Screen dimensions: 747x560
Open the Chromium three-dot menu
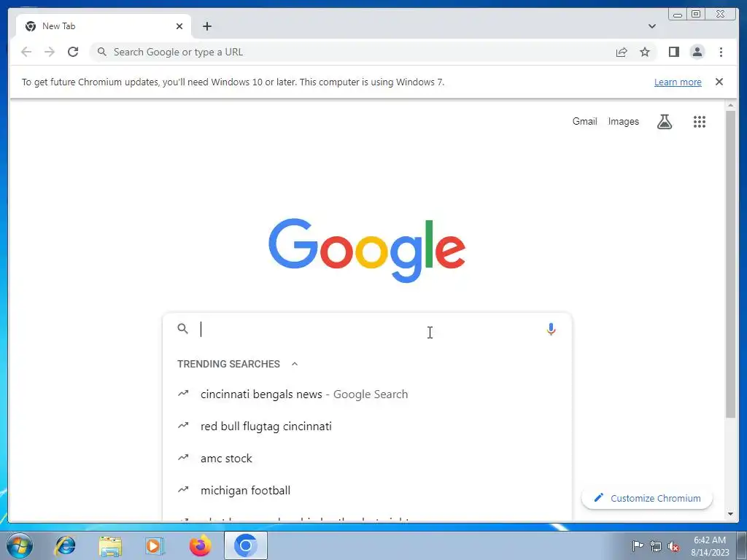[x=721, y=52]
